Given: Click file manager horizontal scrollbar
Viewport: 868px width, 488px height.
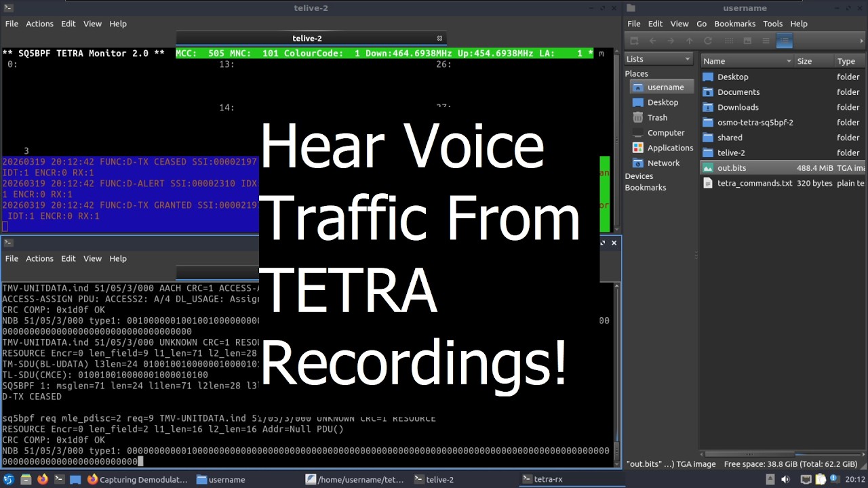Looking at the screenshot, I should point(781,454).
